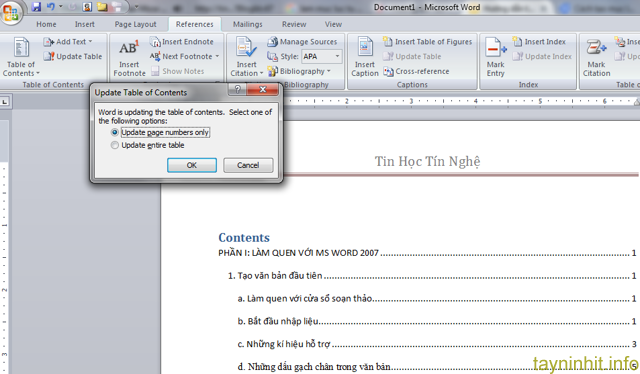Click the 'Contents' heading in document
This screenshot has width=640, height=374.
244,238
